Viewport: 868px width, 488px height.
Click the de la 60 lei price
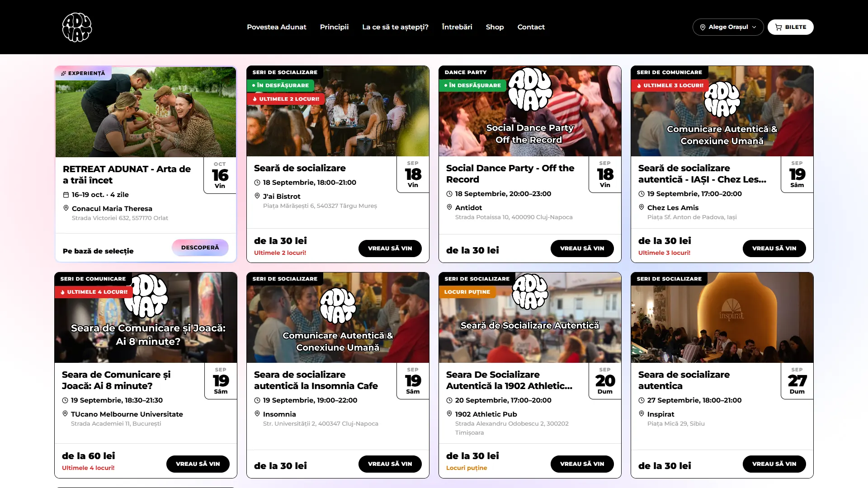(x=88, y=456)
